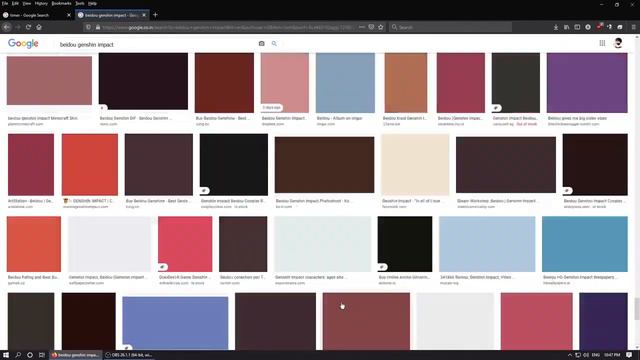The height and width of the screenshot is (360, 640).
Task: Show hidden system tray icons chevron
Action: coord(570,355)
